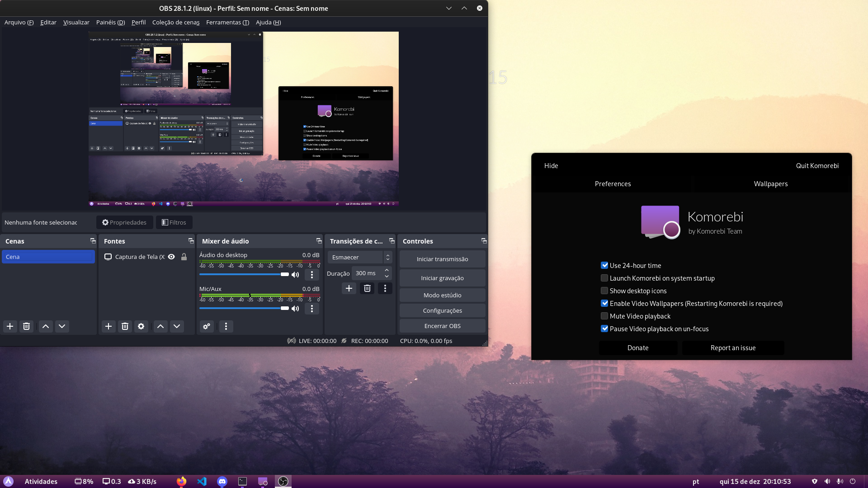This screenshot has width=868, height=488.
Task: Click Iniciar transmissão button
Action: tap(442, 259)
